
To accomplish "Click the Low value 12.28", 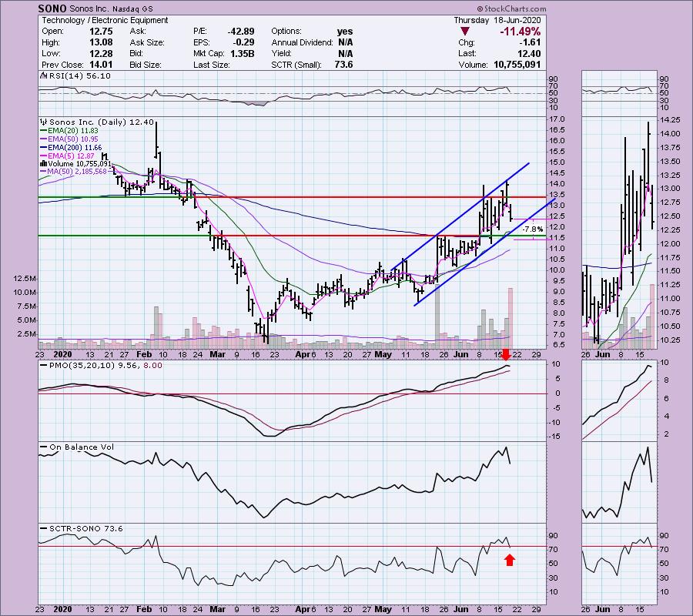I will pyautogui.click(x=101, y=53).
